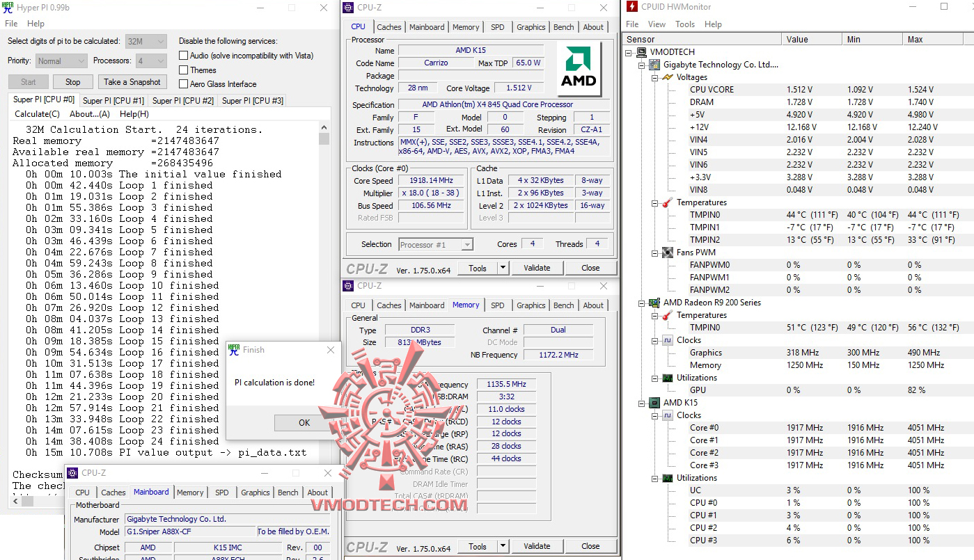Collapse the VMODTECH root node

click(x=629, y=52)
